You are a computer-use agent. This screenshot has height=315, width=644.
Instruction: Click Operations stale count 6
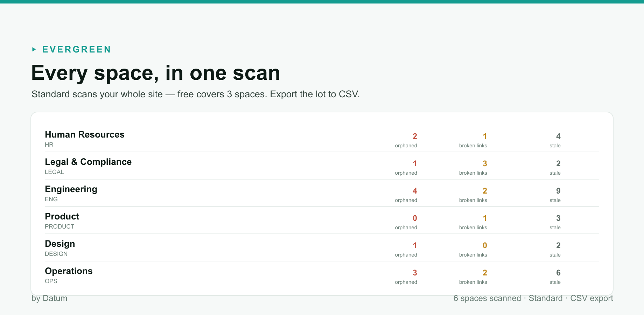pyautogui.click(x=558, y=273)
